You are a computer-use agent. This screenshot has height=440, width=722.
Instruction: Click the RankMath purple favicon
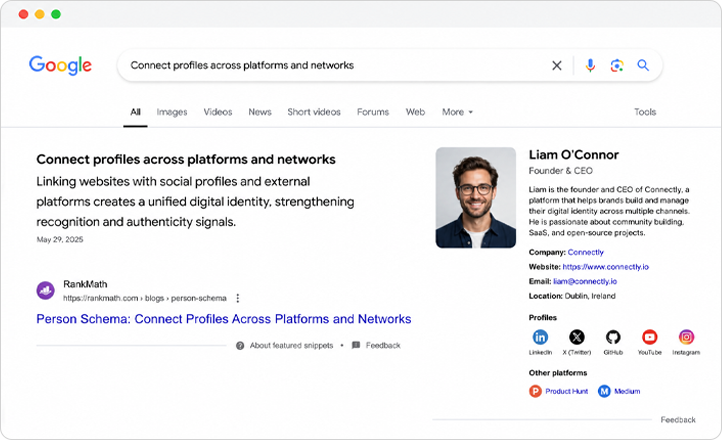46,290
